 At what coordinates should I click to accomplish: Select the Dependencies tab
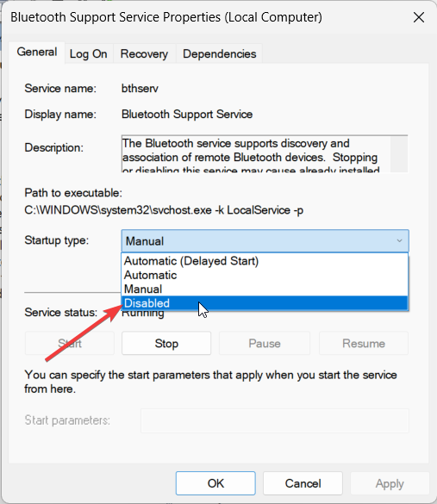(x=219, y=53)
